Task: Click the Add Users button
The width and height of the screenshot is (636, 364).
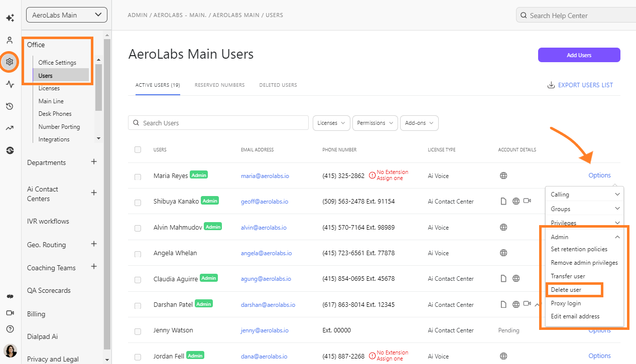Action: click(x=579, y=55)
